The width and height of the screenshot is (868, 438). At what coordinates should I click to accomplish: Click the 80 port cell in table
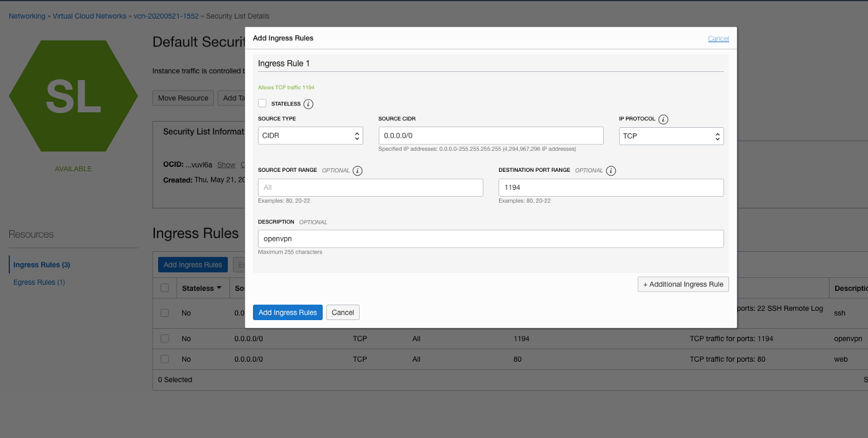pyautogui.click(x=518, y=359)
